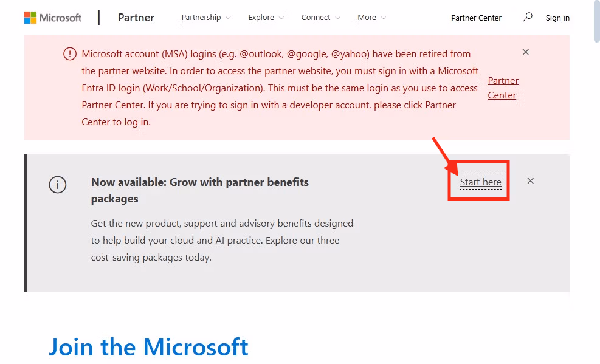Click the 'Now available' banner title
Image resolution: width=600 pixels, height=364 pixels.
(199, 190)
